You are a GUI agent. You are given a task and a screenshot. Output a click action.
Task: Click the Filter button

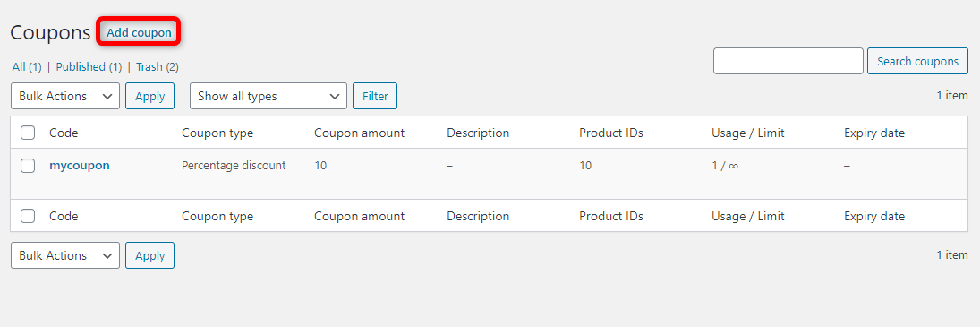pyautogui.click(x=375, y=96)
